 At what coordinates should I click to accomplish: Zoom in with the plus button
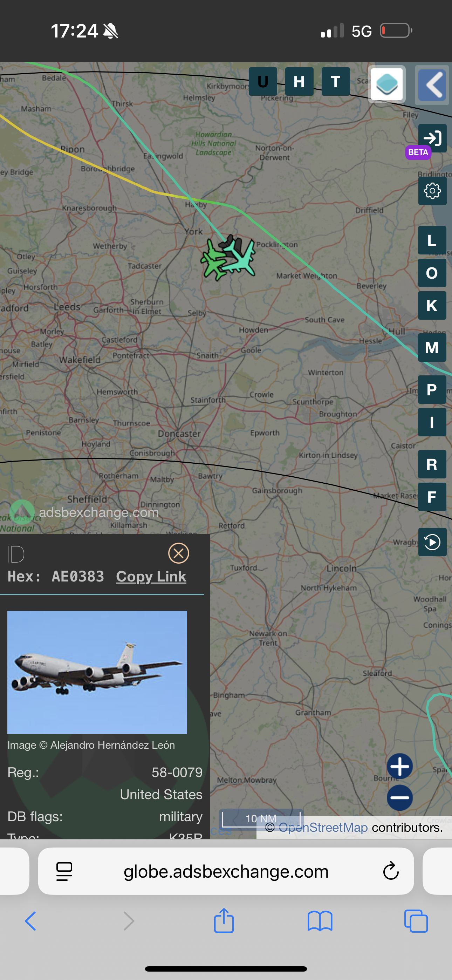399,766
